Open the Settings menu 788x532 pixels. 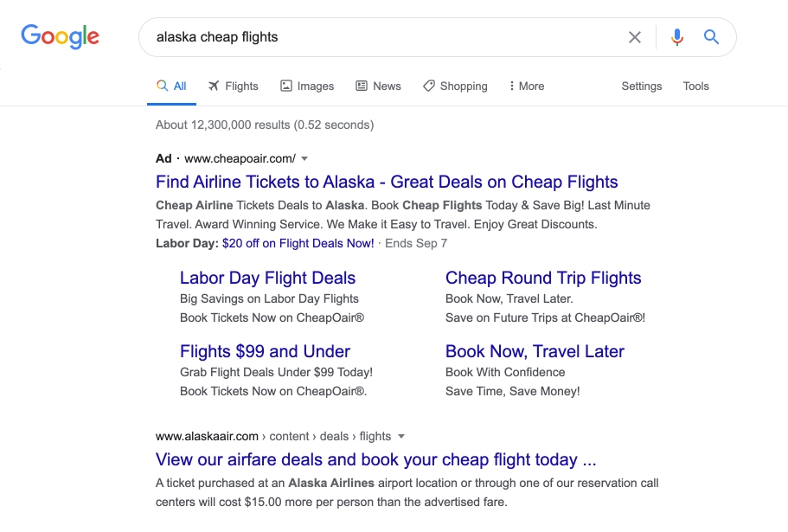pos(641,86)
